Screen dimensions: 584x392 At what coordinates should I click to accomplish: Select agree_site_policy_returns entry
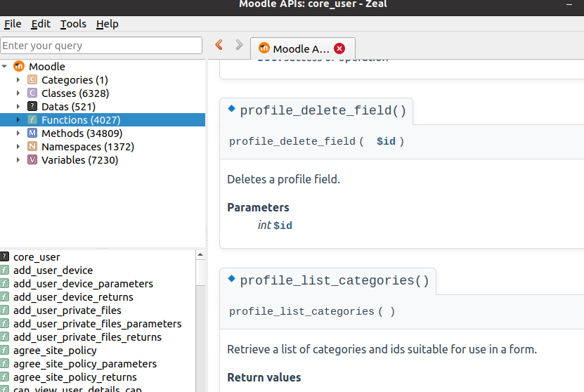tap(75, 377)
